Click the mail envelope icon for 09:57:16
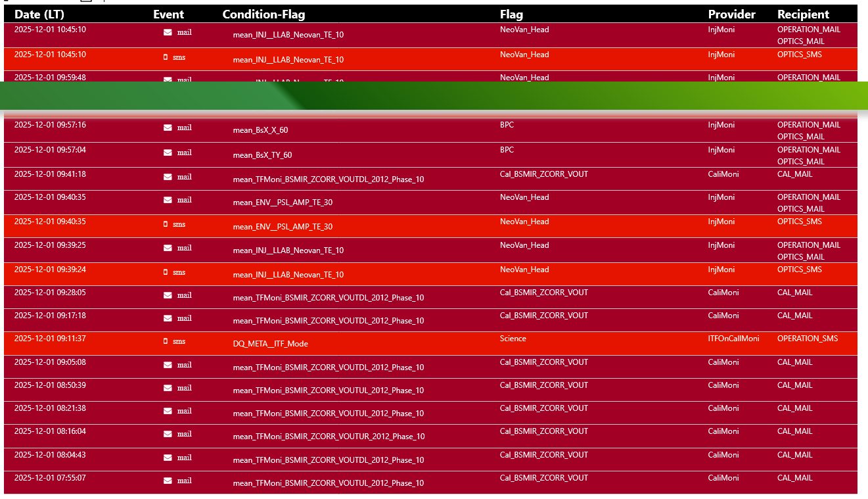The height and width of the screenshot is (499, 868). pyautogui.click(x=168, y=128)
